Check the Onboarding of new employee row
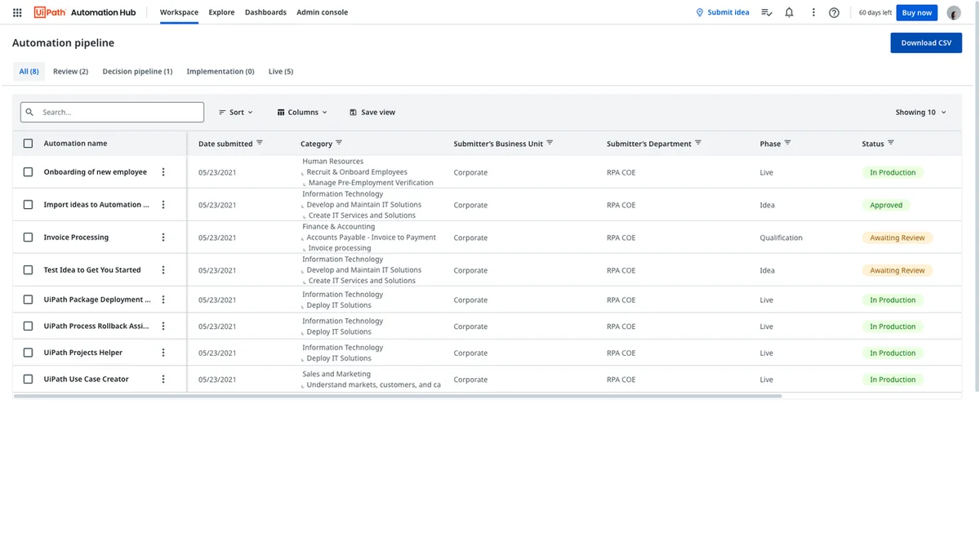Screen dimensions: 980x551 click(28, 172)
